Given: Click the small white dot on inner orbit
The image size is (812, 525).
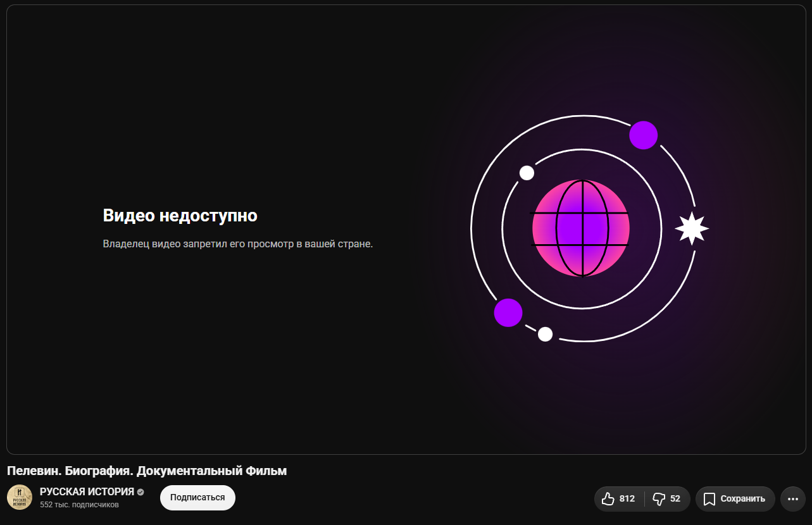Looking at the screenshot, I should point(527,173).
